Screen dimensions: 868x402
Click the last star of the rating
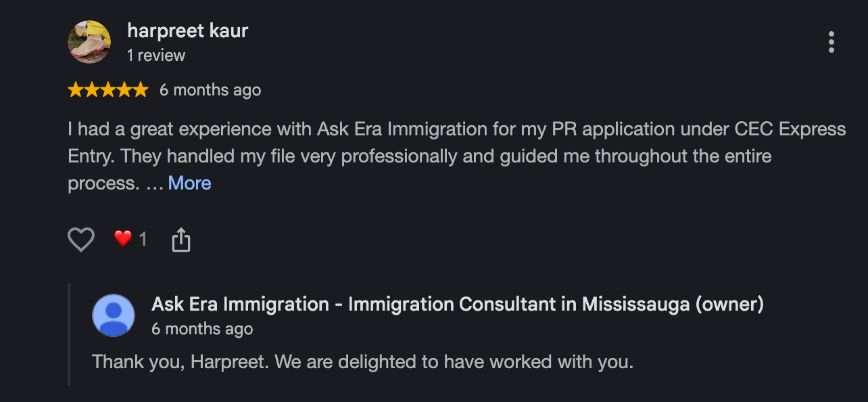click(140, 90)
